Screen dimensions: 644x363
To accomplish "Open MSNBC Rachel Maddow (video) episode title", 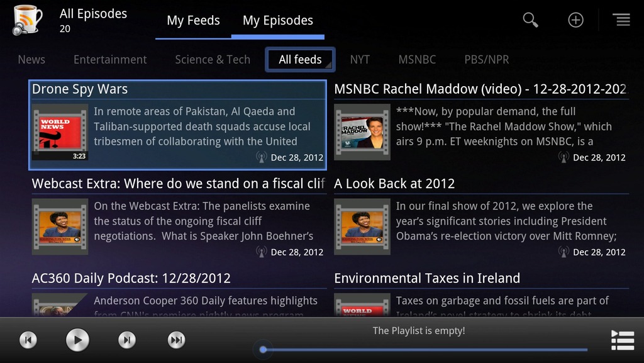I will (x=480, y=89).
